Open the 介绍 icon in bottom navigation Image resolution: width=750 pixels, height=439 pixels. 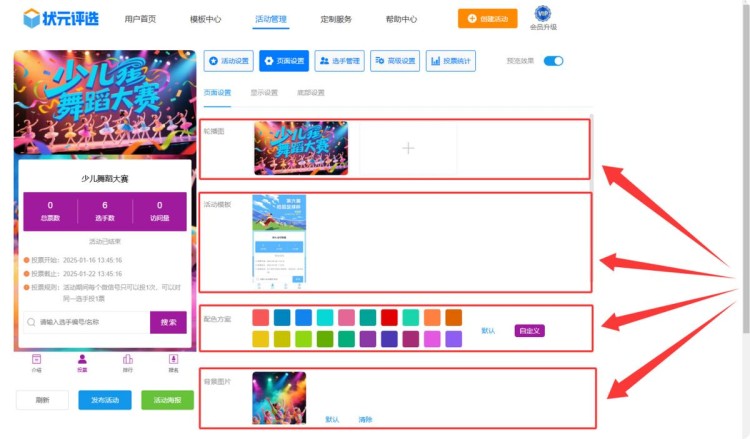[x=37, y=362]
